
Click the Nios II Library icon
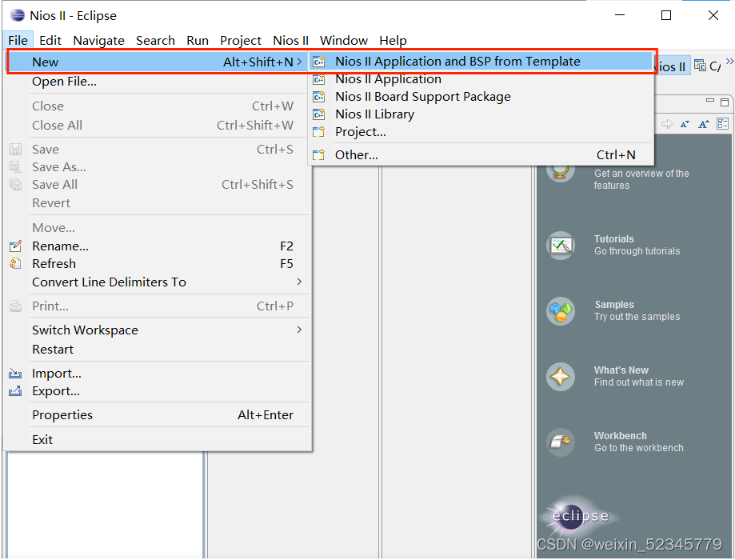(319, 114)
